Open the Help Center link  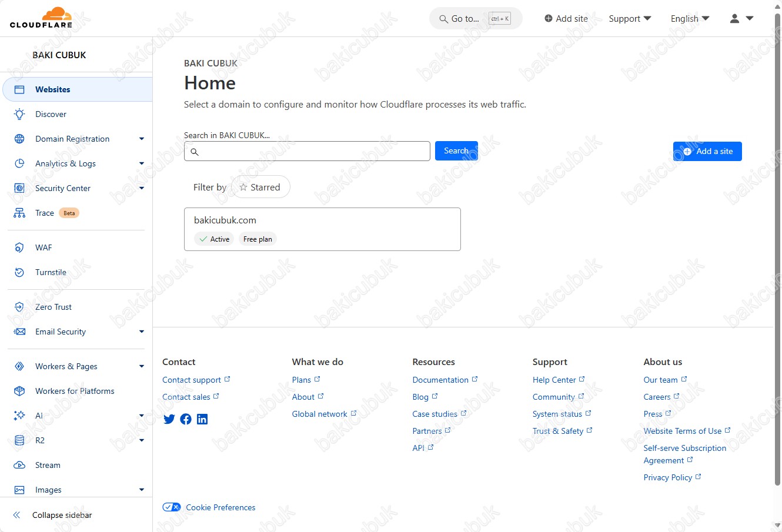[x=559, y=380]
